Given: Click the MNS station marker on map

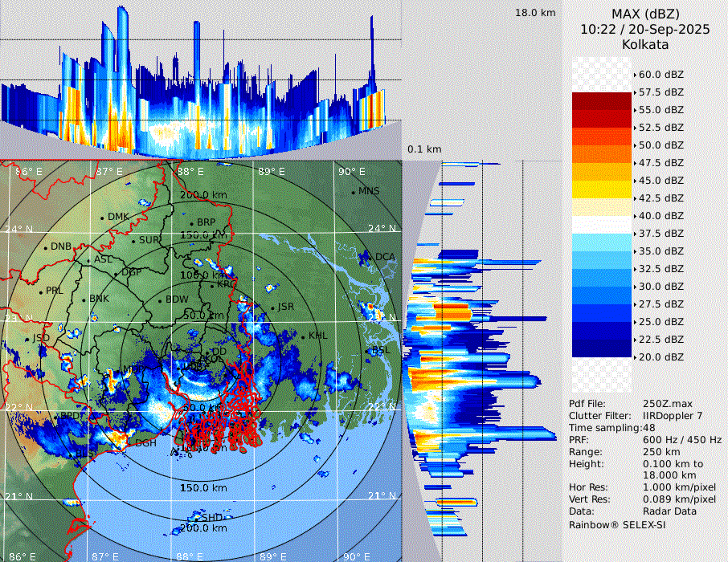Looking at the screenshot, I should pos(353,192).
